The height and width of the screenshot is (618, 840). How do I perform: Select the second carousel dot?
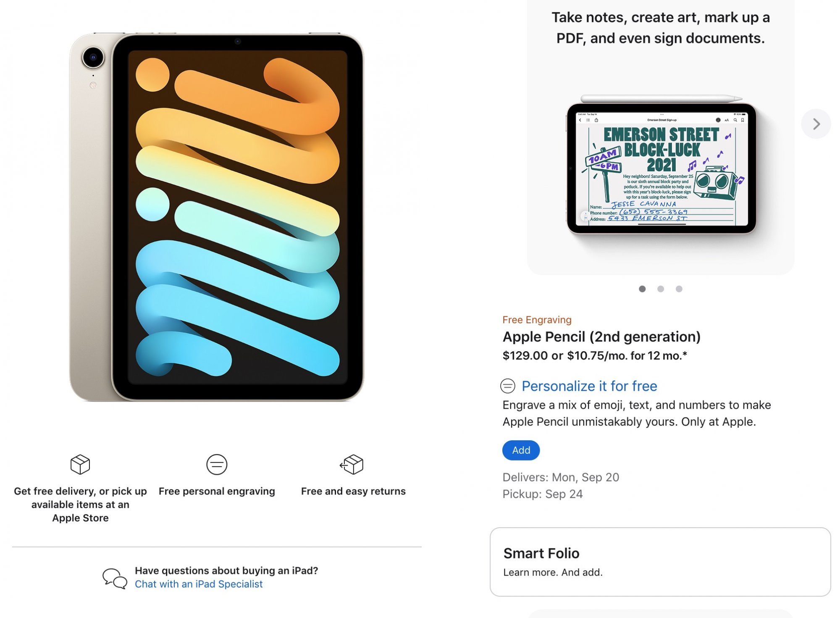click(661, 289)
